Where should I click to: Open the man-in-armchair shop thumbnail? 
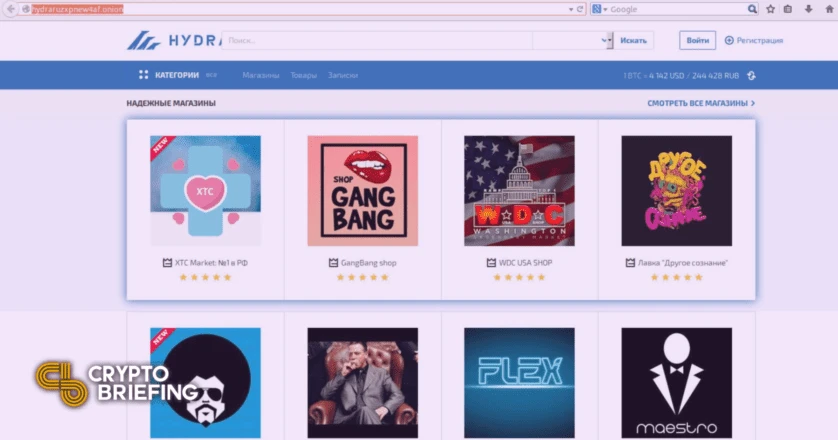point(362,383)
